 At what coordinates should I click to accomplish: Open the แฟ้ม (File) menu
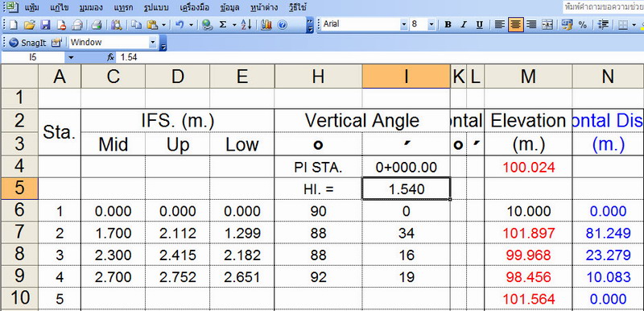[x=32, y=7]
